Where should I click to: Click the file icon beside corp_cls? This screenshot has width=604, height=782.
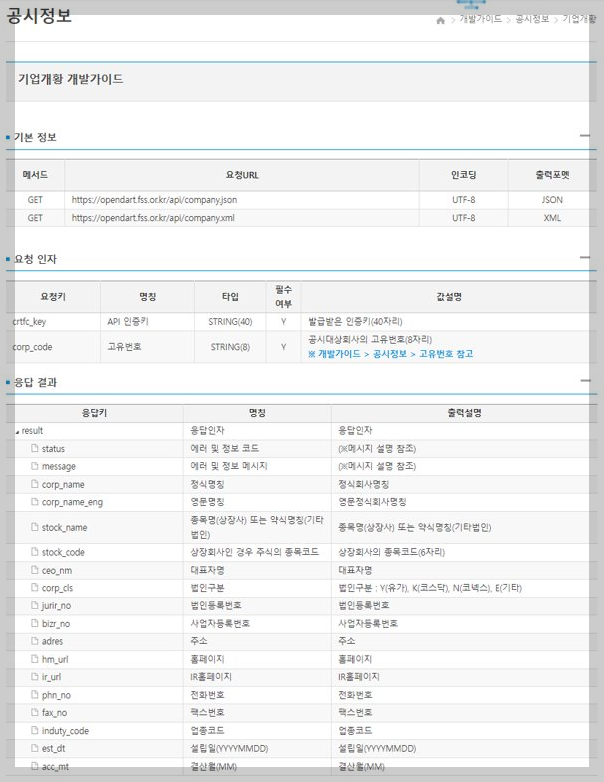(x=34, y=587)
